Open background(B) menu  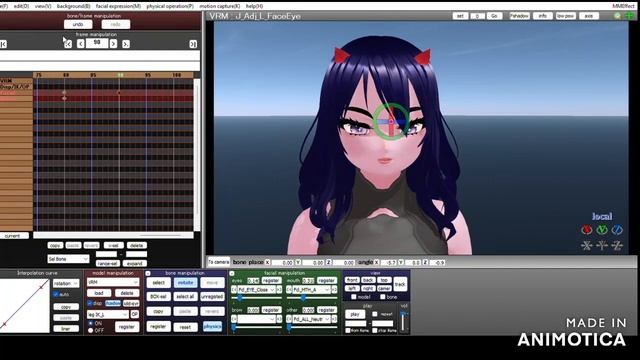tap(73, 6)
